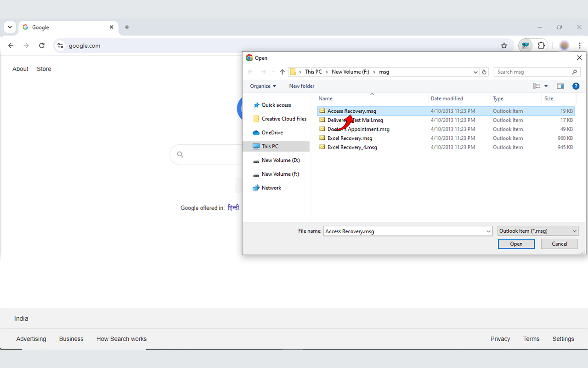588x368 pixels.
Task: Select New Volume (D:) in sidebar
Action: pyautogui.click(x=280, y=160)
